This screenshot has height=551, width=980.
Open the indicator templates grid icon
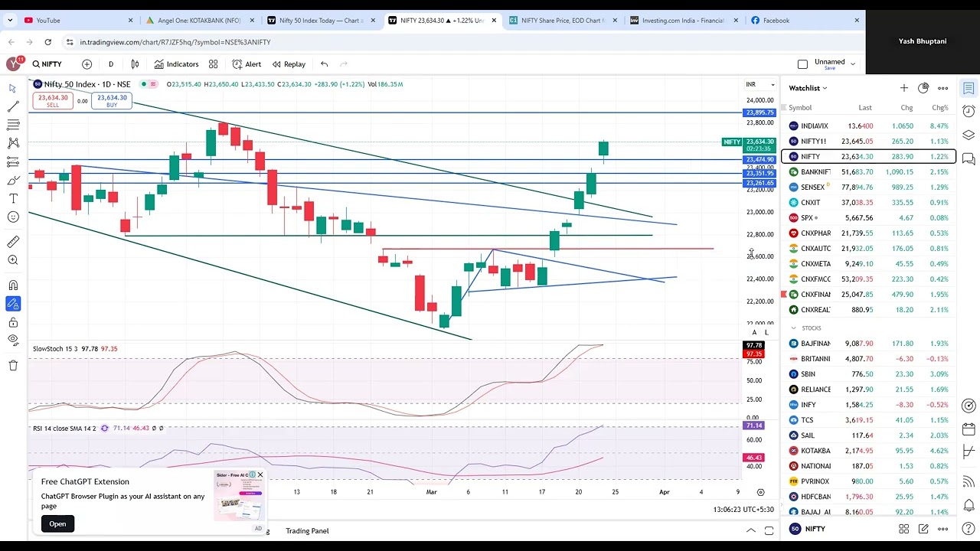[x=214, y=64]
